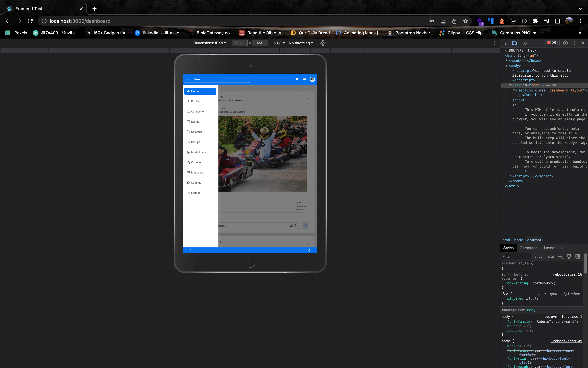The height and width of the screenshot is (368, 588).
Task: Switch to the Layout tab
Action: pos(550,248)
